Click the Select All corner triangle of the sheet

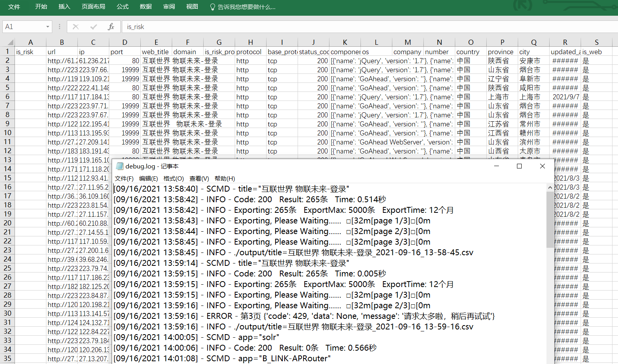[10, 42]
